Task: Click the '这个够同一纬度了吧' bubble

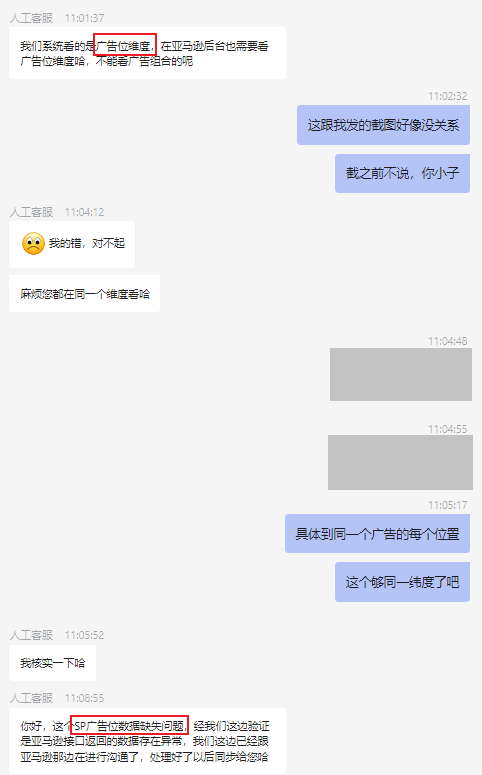Action: tap(402, 582)
